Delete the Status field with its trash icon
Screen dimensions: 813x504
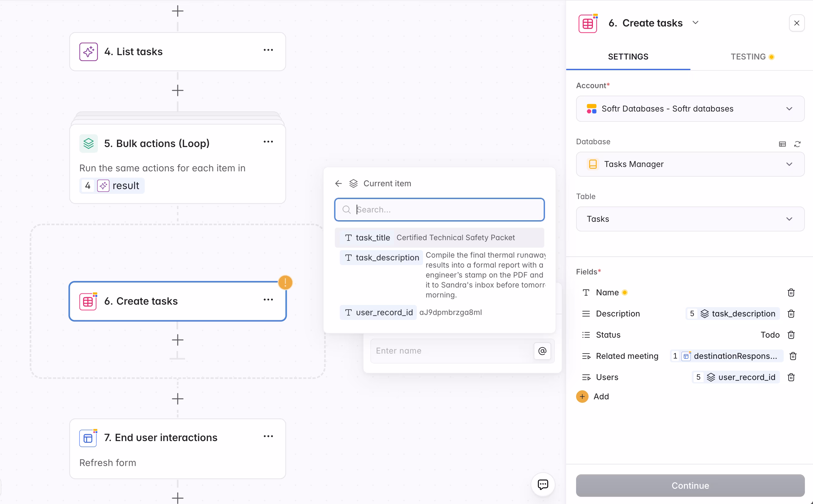click(x=791, y=335)
